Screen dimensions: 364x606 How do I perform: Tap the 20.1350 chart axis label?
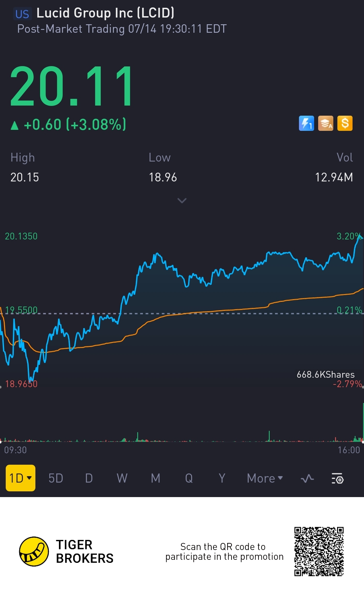[21, 236]
